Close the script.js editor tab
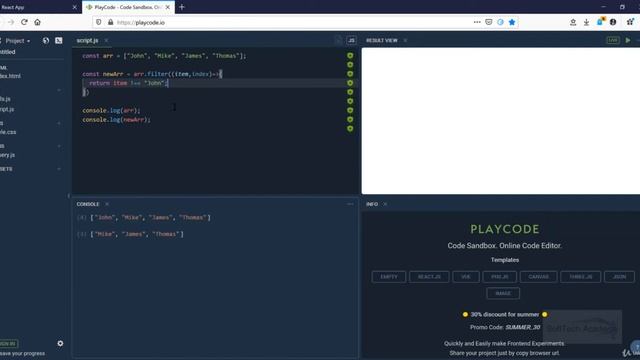This screenshot has width=640, height=360. [106, 40]
